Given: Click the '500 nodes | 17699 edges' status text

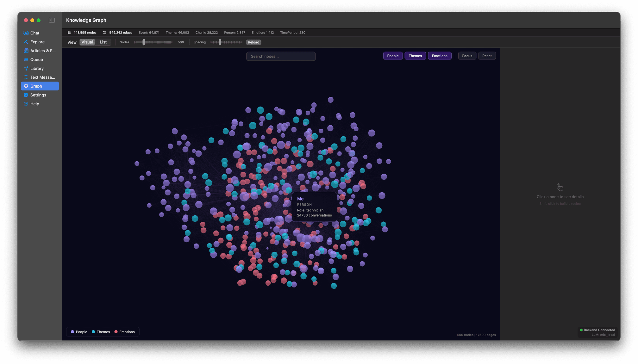Looking at the screenshot, I should [x=476, y=335].
